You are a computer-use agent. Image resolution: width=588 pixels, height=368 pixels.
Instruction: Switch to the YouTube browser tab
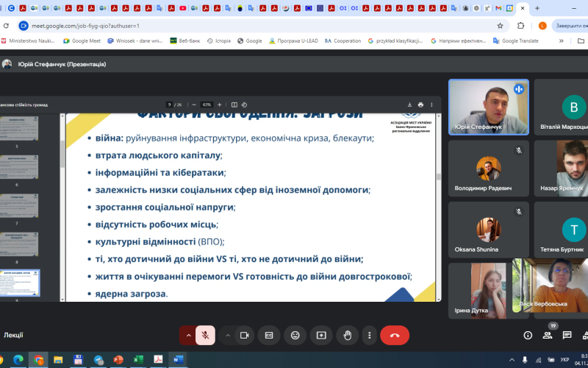pyautogui.click(x=182, y=8)
